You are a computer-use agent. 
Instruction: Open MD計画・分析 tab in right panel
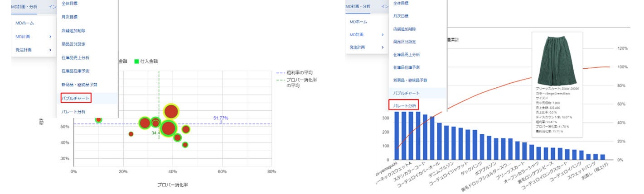(358, 6)
